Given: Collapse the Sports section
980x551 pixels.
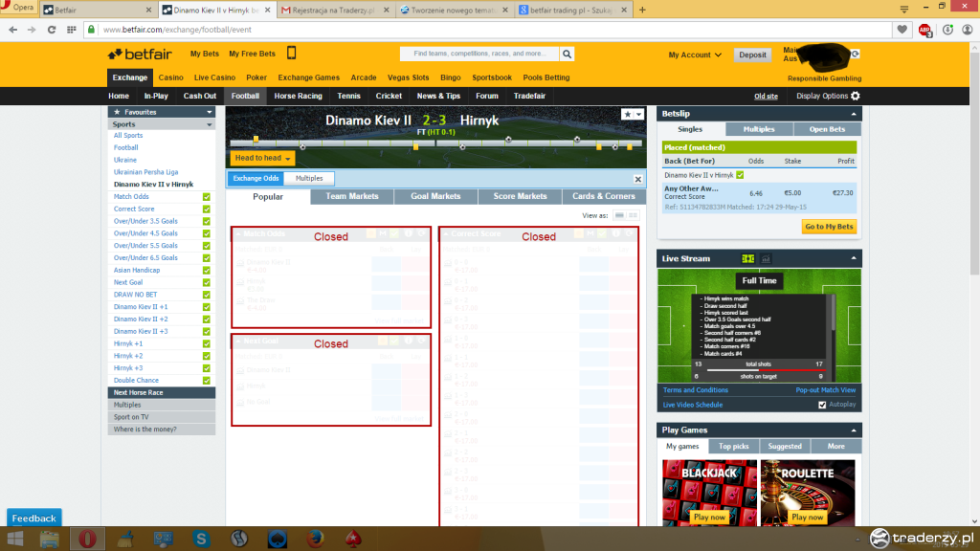Looking at the screenshot, I should coord(210,125).
